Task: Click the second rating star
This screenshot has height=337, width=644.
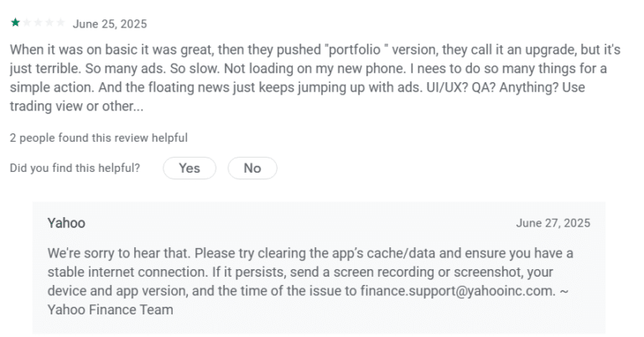Action: [25, 23]
